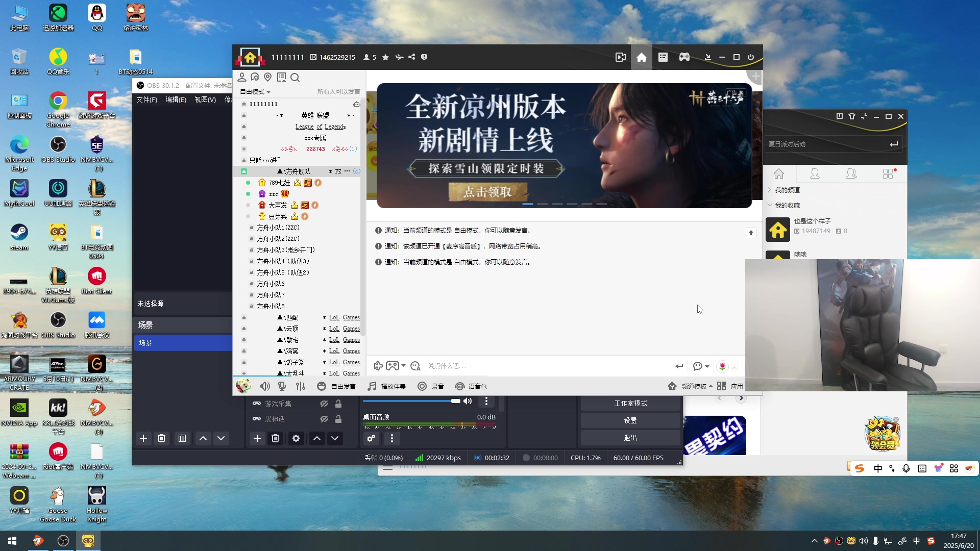Send message with the enter arrow icon

click(679, 366)
